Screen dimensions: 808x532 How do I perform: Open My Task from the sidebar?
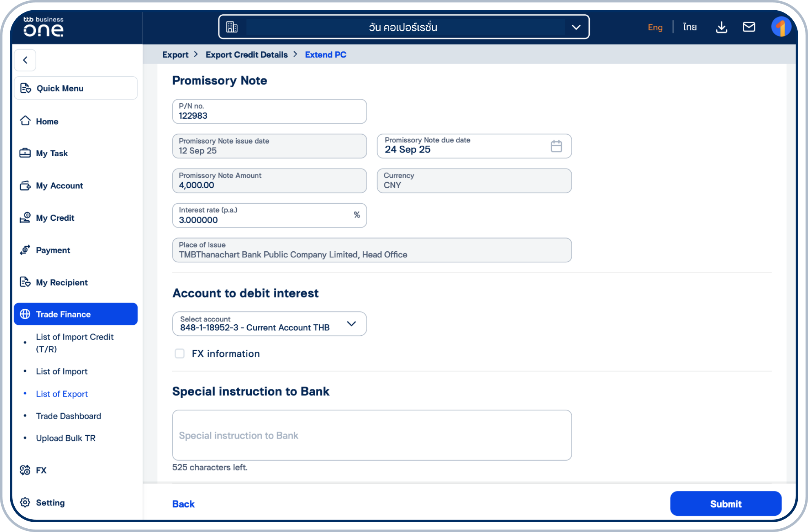pyautogui.click(x=51, y=153)
